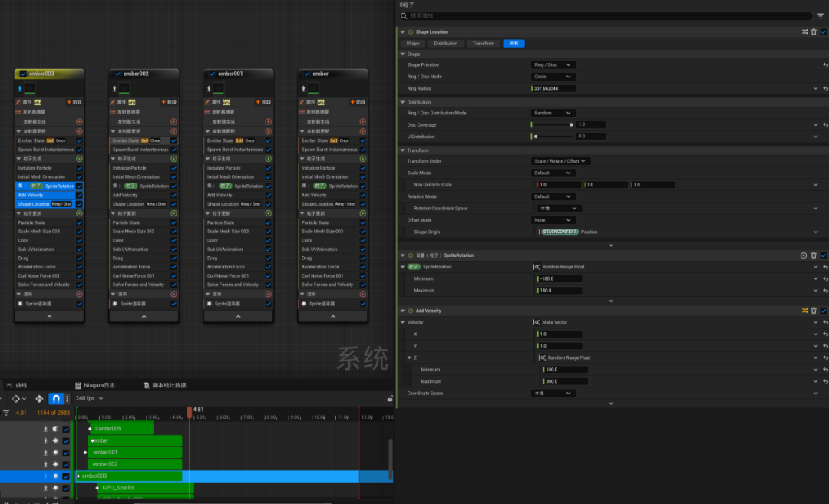829x504 pixels.
Task: Add module to particle spawn group in ember001
Action: point(268,159)
